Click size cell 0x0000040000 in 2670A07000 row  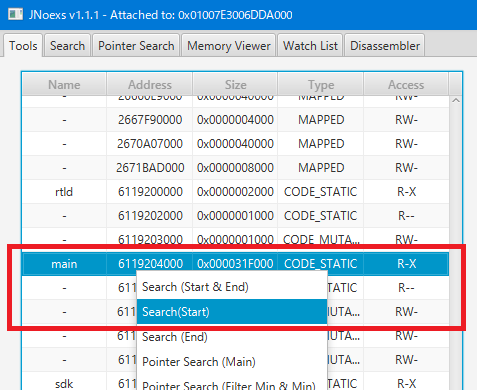(x=235, y=144)
